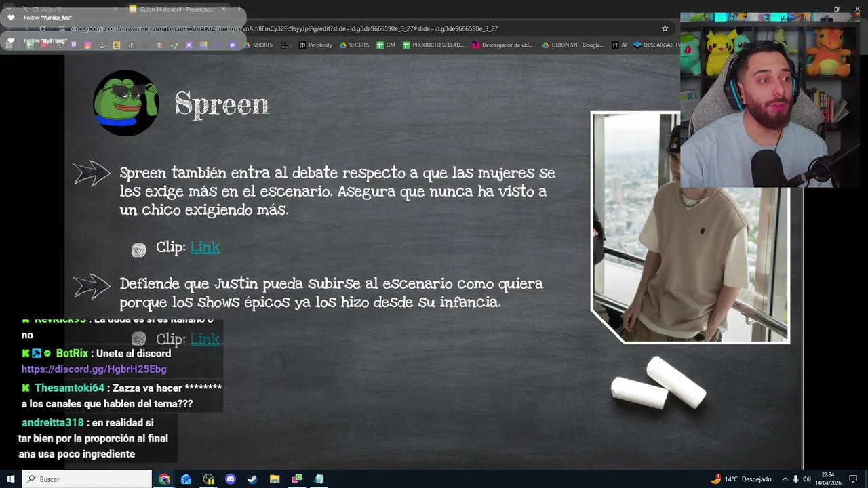The height and width of the screenshot is (488, 868).
Task: Open the Windows notification center
Action: click(853, 479)
